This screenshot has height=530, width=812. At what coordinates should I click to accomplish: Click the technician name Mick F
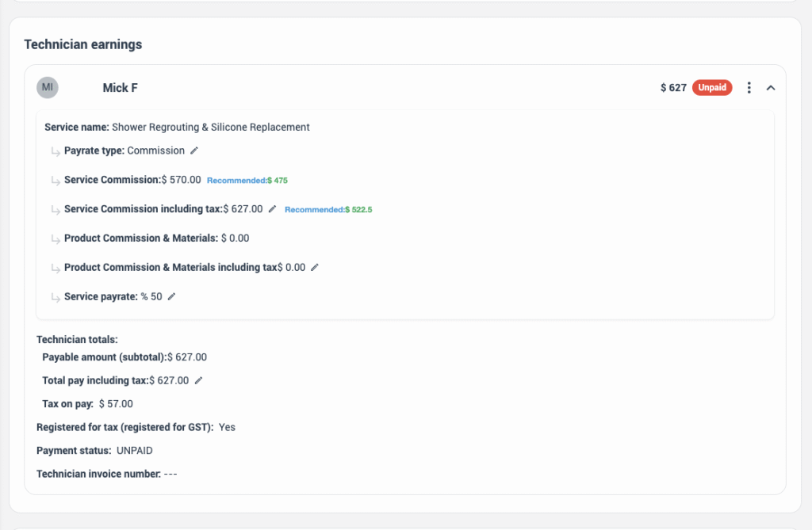120,88
